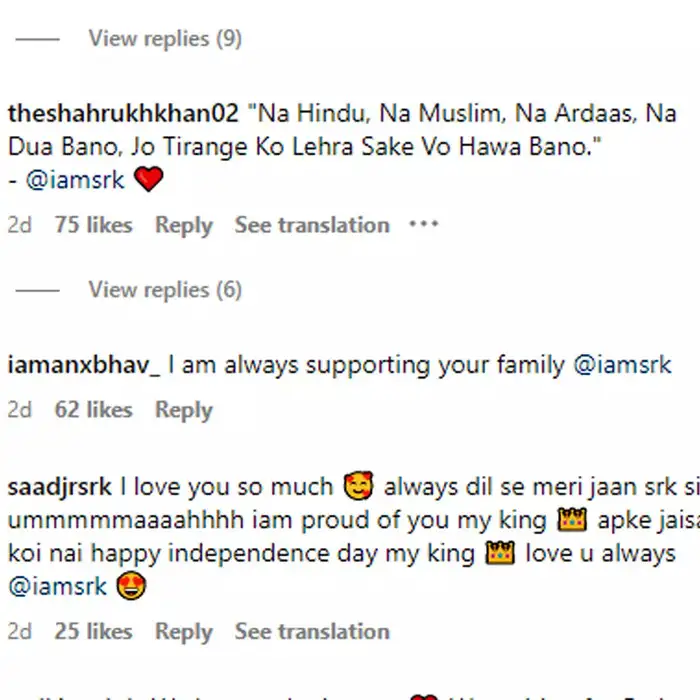Expand View replies (9)
700x700 pixels.
pyautogui.click(x=165, y=38)
